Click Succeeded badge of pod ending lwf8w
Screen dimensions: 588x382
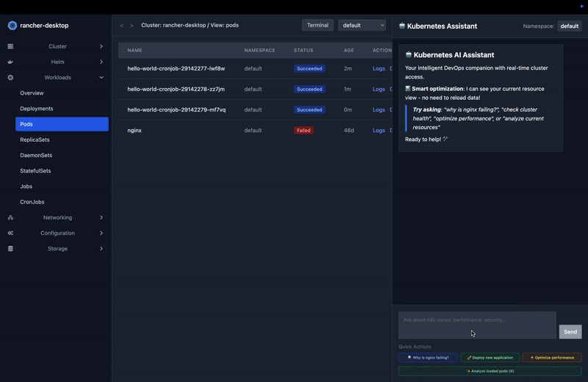[x=309, y=68]
